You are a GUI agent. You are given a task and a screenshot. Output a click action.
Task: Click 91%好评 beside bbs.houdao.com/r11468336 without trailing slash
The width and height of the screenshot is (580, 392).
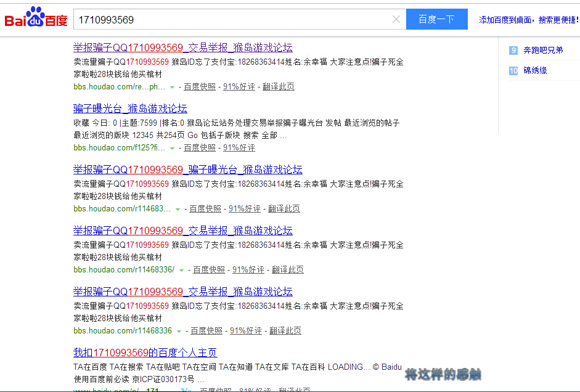[x=246, y=331]
